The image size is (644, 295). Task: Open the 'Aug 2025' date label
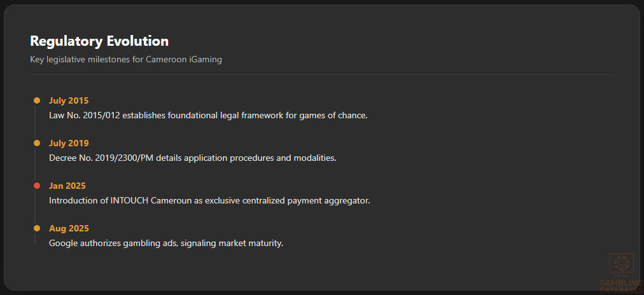pos(69,228)
